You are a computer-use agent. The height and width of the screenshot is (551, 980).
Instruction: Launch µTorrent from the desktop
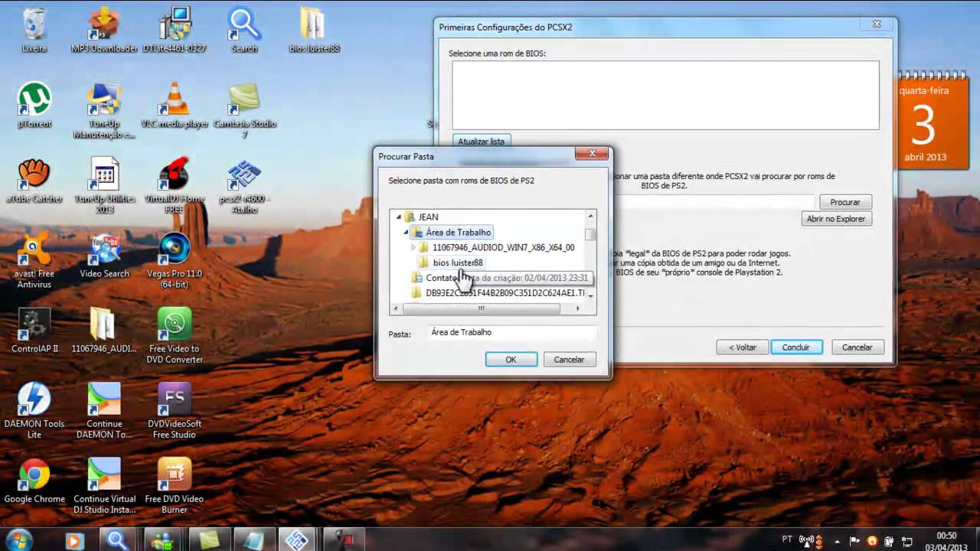tap(34, 106)
